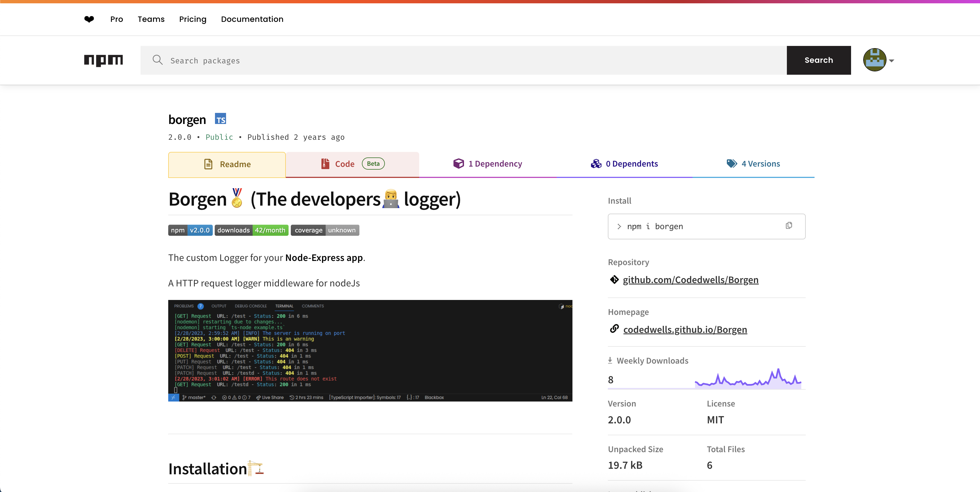
Task: Click the homepage chain link icon
Action: (x=614, y=329)
